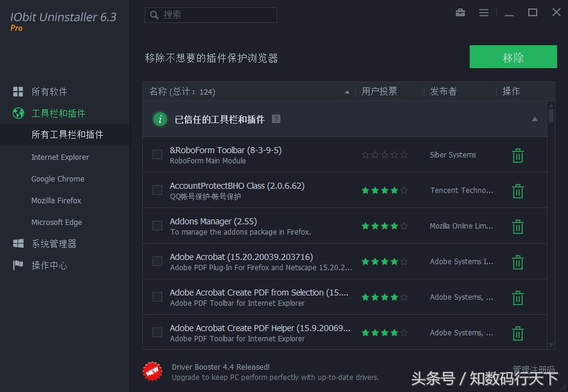Switch to the Google Chrome category
This screenshot has width=568, height=392.
pos(58,179)
